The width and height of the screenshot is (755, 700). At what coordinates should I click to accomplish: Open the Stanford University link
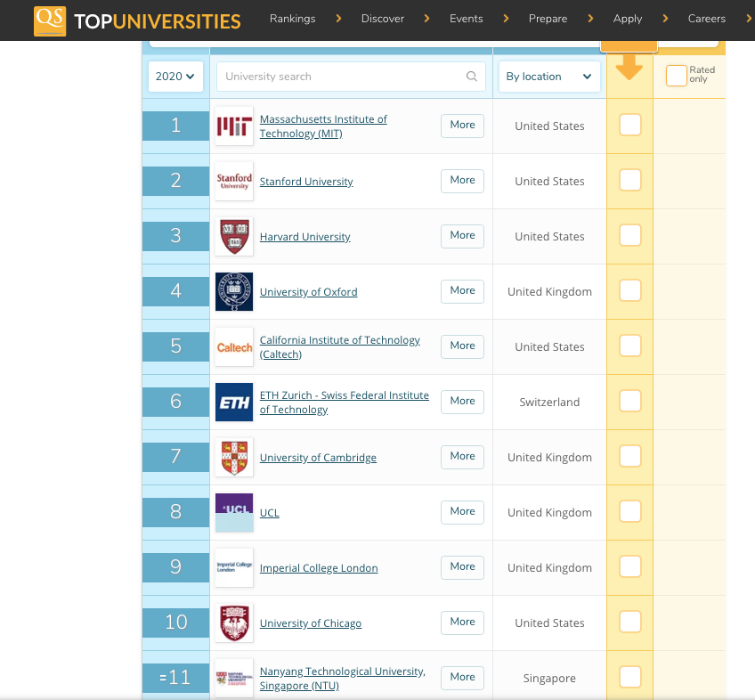(306, 182)
